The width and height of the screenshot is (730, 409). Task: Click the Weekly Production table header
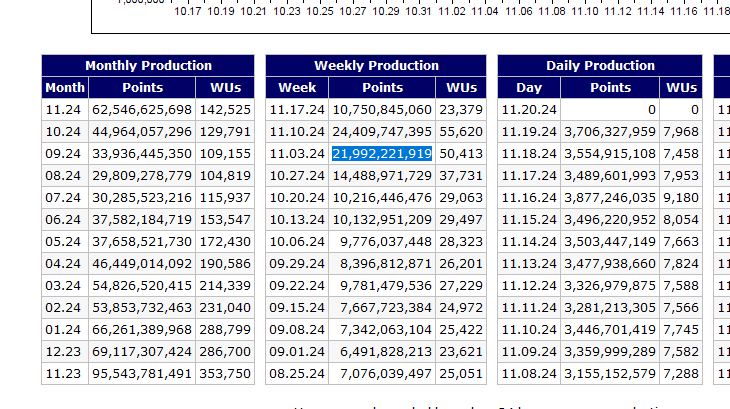[x=376, y=66]
